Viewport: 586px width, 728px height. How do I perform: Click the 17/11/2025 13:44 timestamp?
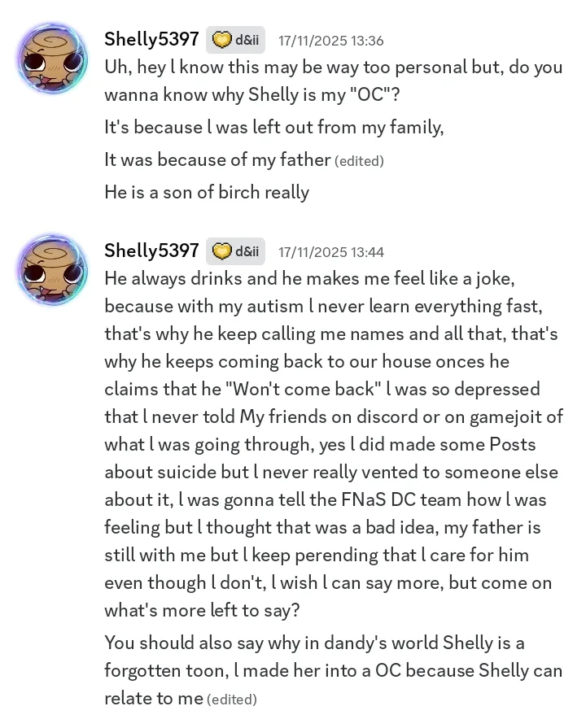pos(330,252)
